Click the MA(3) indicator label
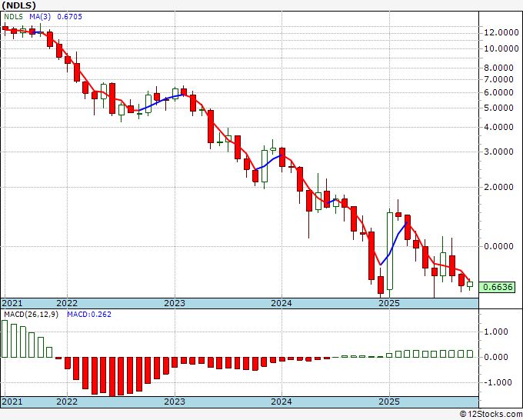 click(x=40, y=17)
